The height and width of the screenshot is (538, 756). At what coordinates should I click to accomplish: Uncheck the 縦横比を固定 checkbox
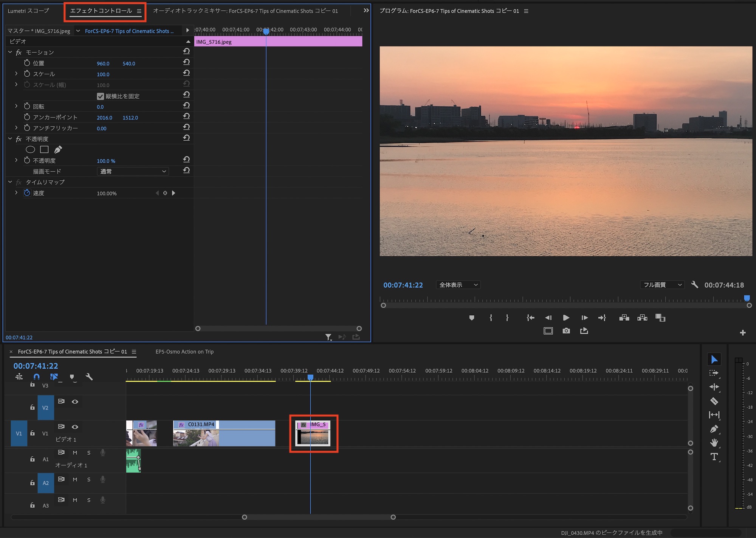[100, 96]
